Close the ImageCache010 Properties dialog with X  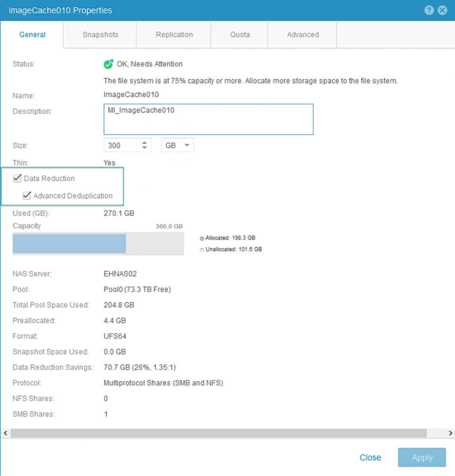point(442,10)
